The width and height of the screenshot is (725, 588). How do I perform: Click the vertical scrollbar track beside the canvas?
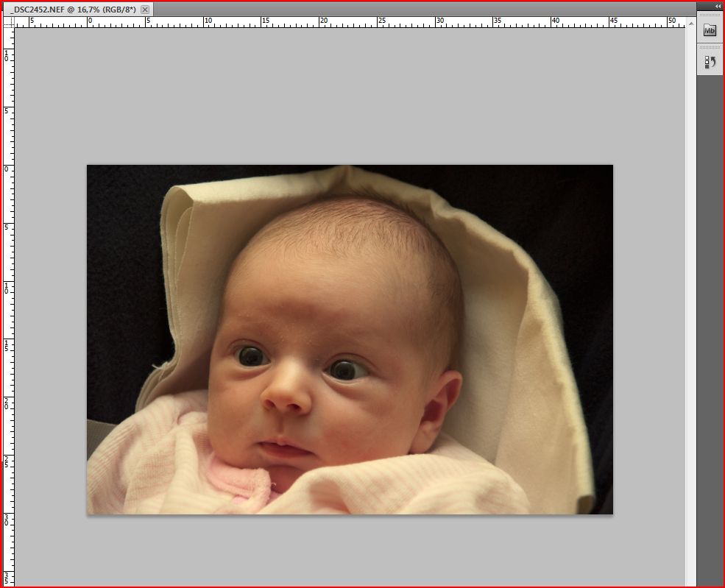point(690,294)
